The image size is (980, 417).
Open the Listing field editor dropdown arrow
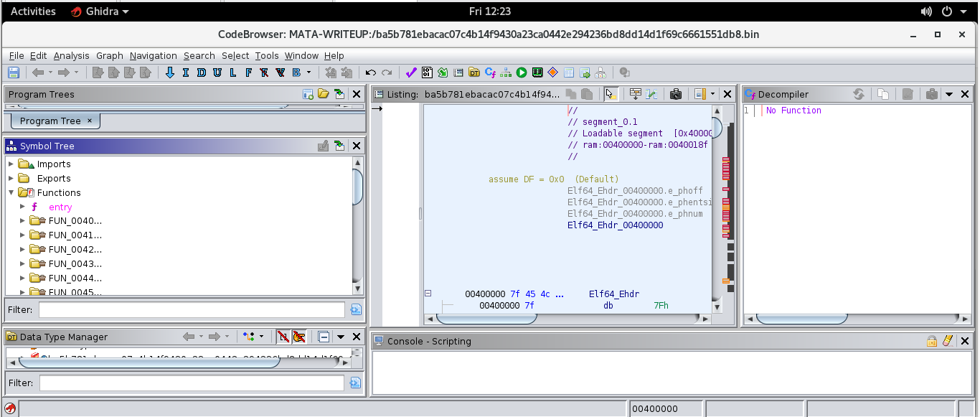tap(712, 94)
